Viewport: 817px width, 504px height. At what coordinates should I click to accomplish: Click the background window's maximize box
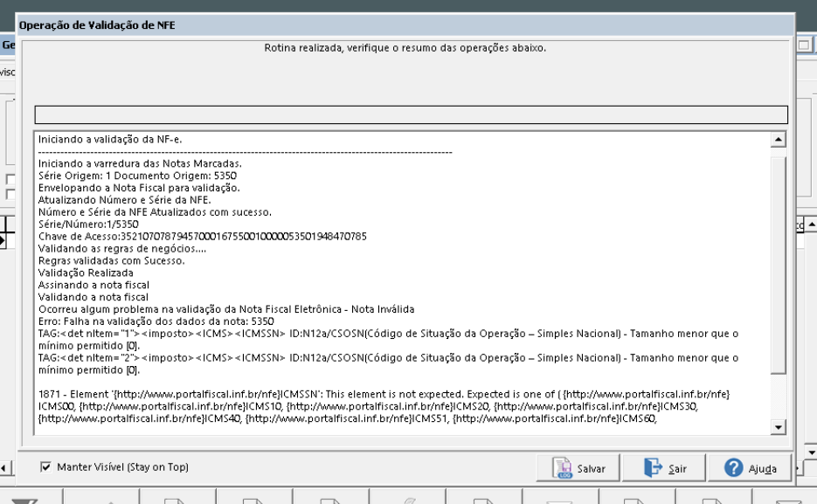pyautogui.click(x=804, y=45)
